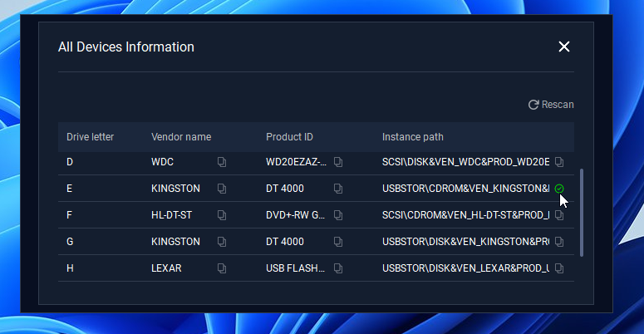Viewport: 644px width, 334px height.
Task: Copy DT 4000 product ID in row E
Action: pos(338,189)
